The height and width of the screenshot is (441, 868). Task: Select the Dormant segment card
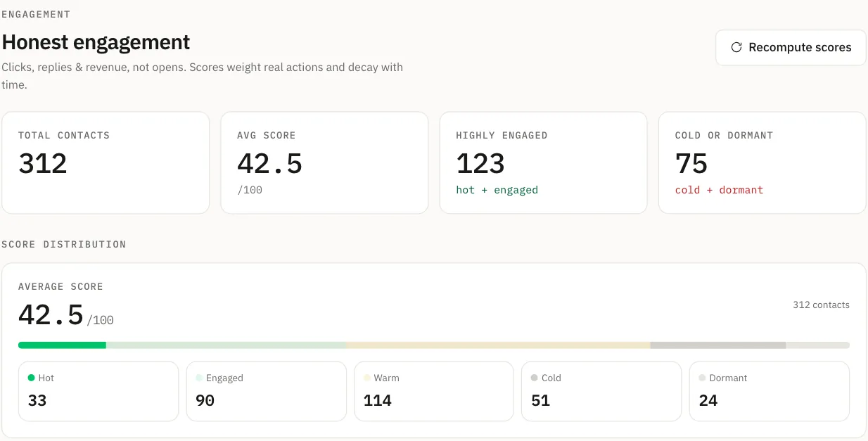click(x=770, y=391)
